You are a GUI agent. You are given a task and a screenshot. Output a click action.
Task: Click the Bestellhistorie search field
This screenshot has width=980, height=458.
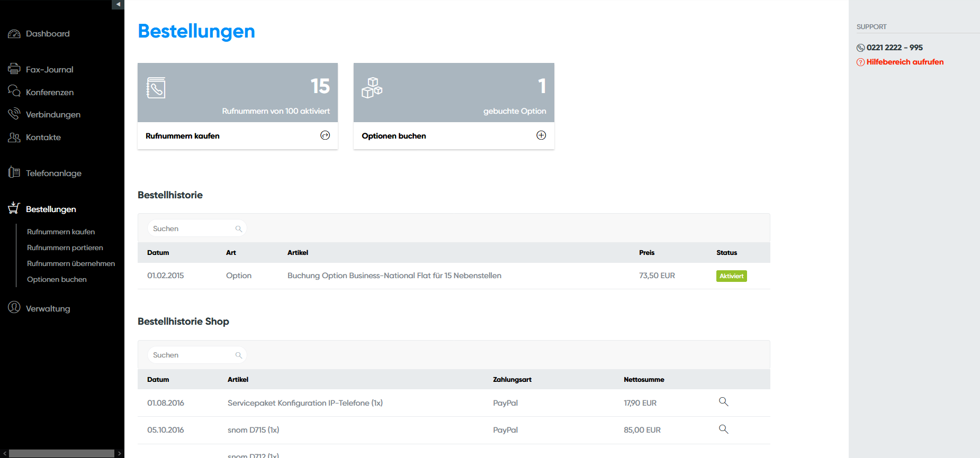coord(192,228)
